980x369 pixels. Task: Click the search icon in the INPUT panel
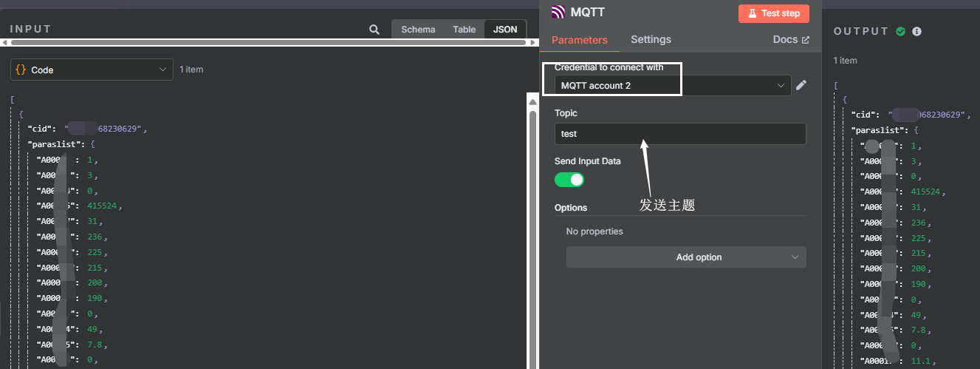[x=374, y=30]
